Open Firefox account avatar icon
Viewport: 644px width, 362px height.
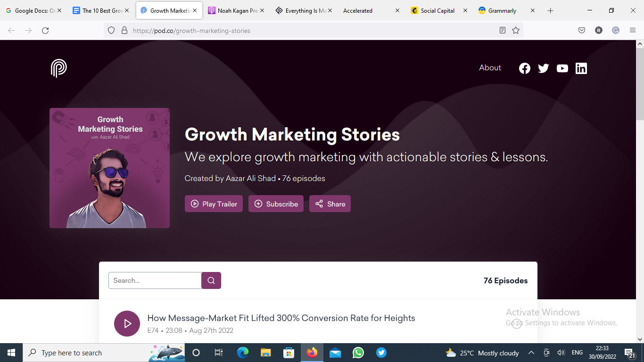click(599, 31)
